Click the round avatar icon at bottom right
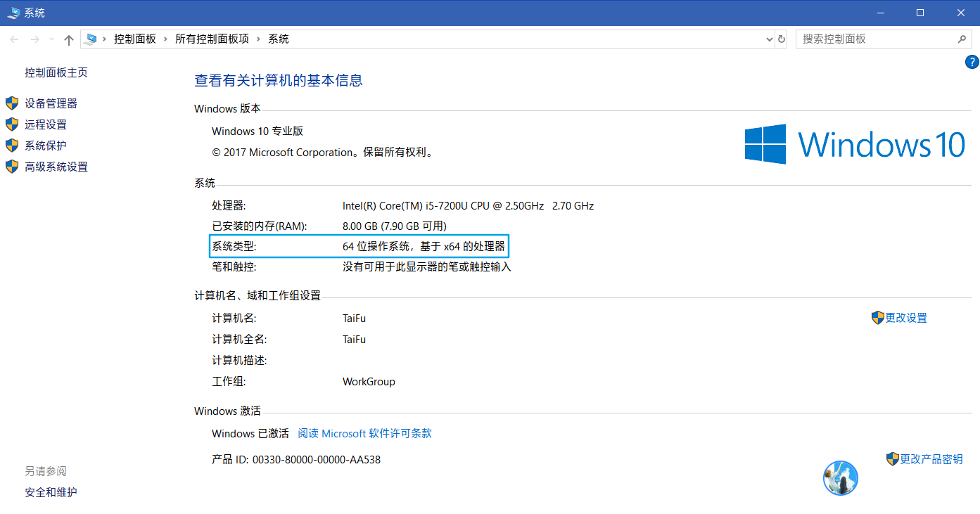980x514 pixels. click(841, 478)
